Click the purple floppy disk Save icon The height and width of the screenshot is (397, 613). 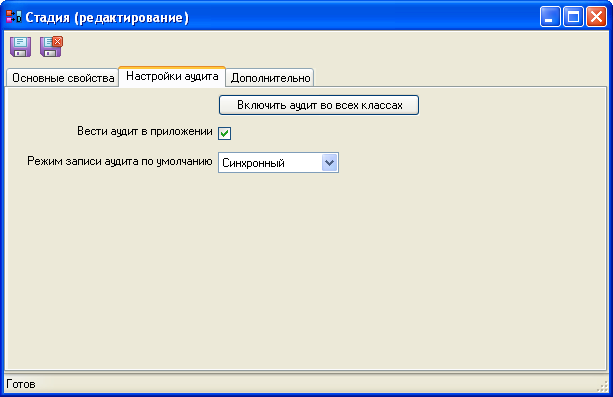click(x=20, y=47)
